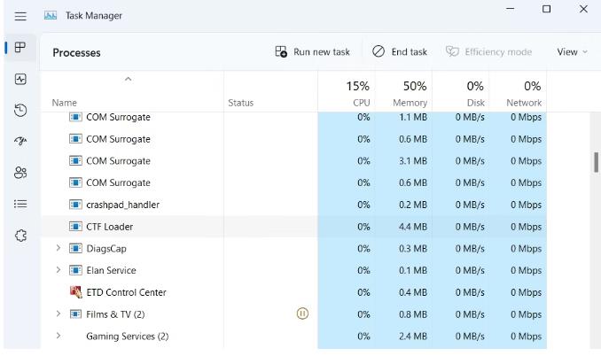Expand the Elan Service process group
Image resolution: width=601 pixels, height=364 pixels.
click(58, 270)
